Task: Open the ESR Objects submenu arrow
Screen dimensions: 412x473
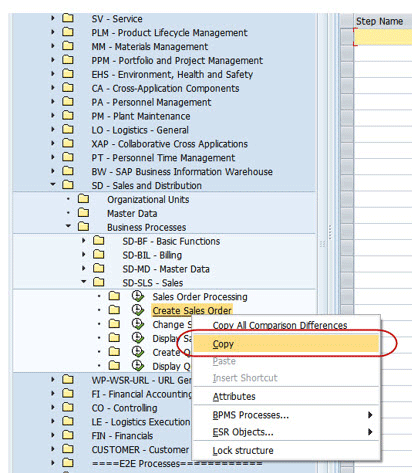Action: 370,432
